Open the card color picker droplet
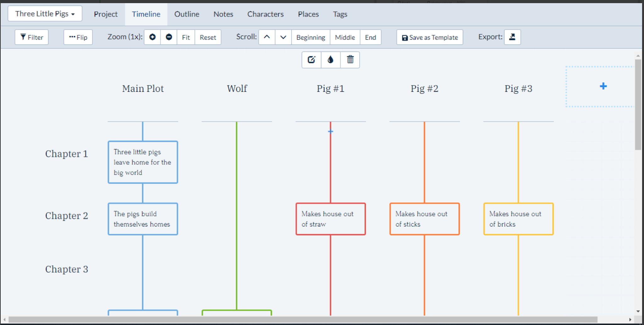Image resolution: width=644 pixels, height=325 pixels. 330,60
